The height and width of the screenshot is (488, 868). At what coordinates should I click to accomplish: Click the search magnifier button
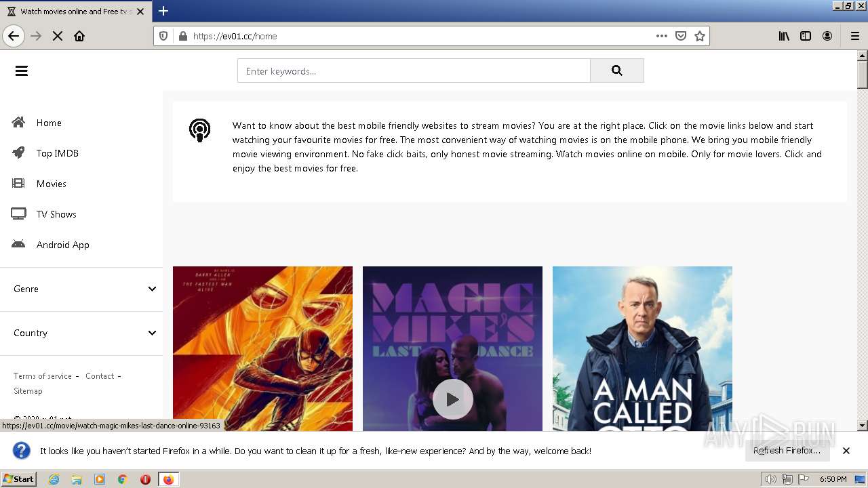(616, 70)
